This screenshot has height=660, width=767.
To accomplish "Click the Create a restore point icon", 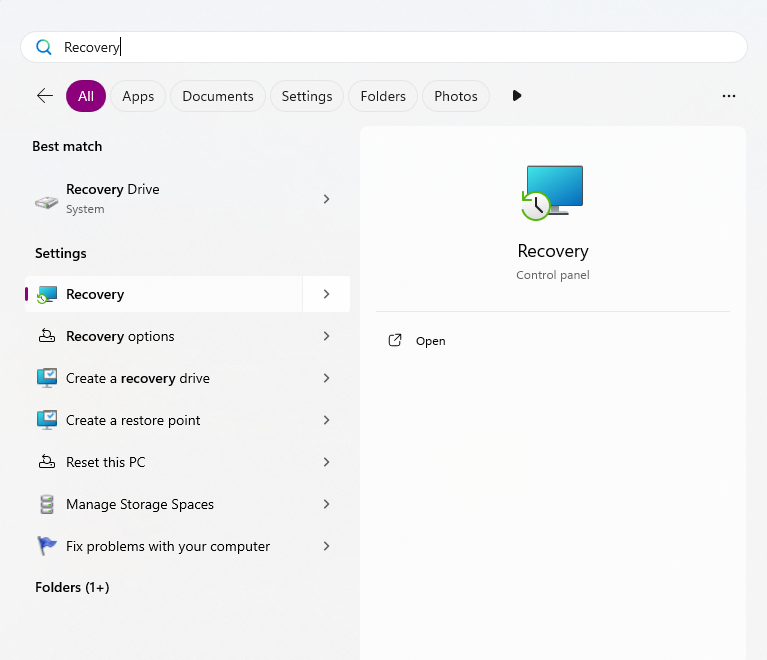I will [47, 420].
